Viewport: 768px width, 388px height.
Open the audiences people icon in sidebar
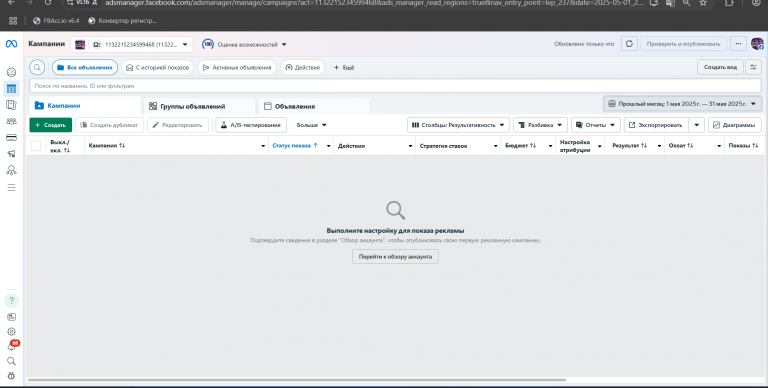[11, 121]
